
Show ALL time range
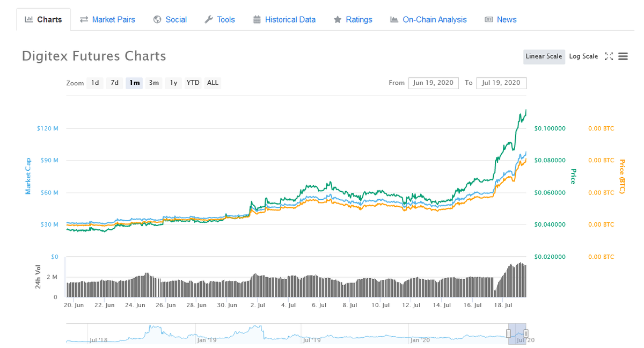point(213,83)
